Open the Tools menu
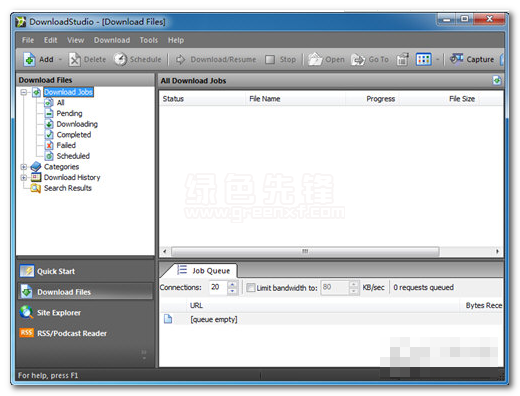The width and height of the screenshot is (520, 396). pos(149,40)
